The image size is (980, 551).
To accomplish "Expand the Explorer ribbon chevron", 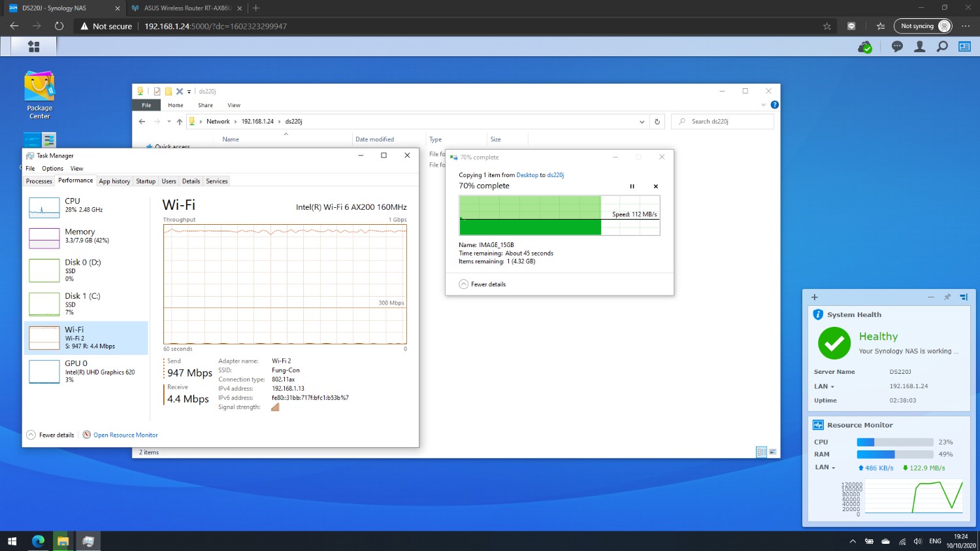I will tap(763, 105).
